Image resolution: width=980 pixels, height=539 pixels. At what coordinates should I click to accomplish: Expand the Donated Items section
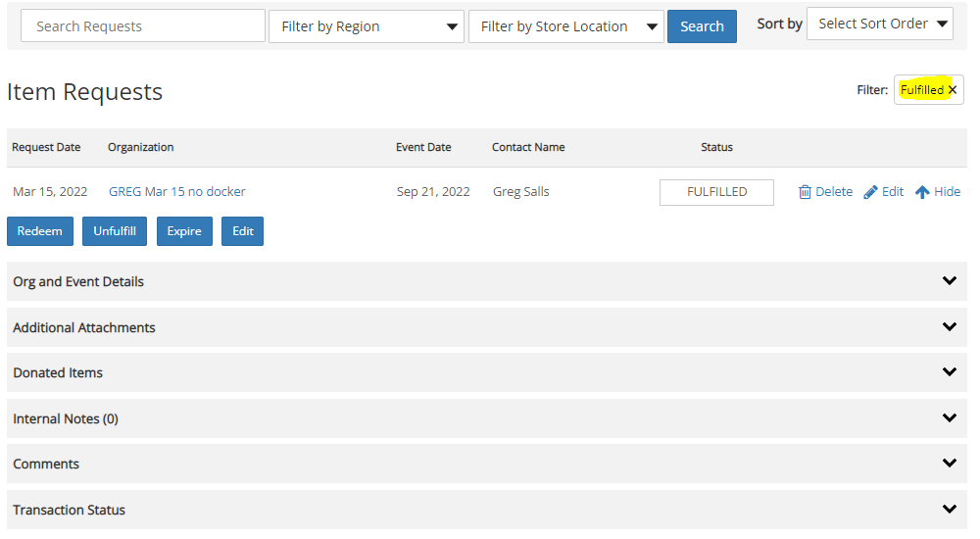487,372
